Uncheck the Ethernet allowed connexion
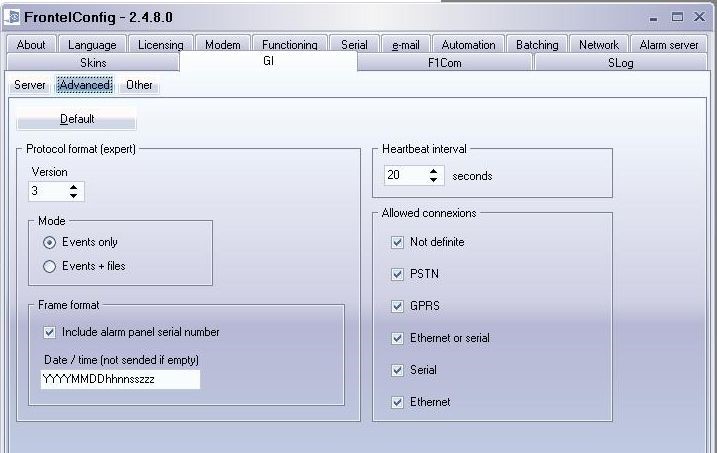 pos(397,402)
